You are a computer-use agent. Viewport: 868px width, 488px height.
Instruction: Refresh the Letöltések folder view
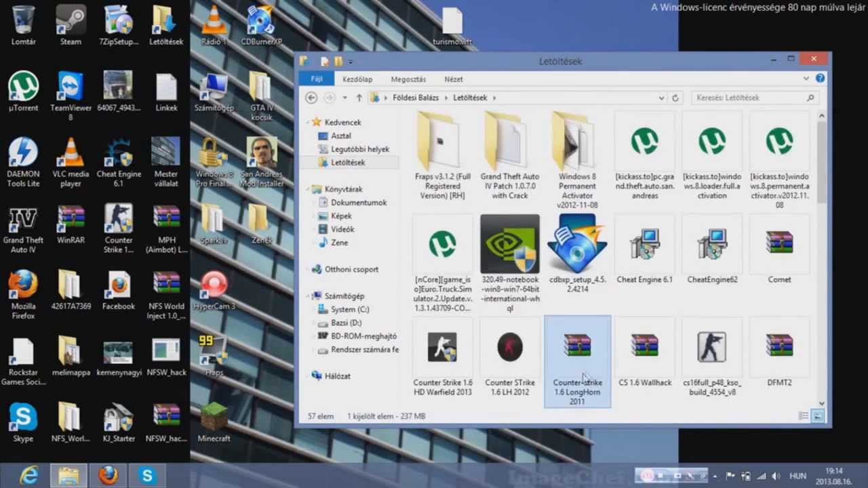(x=675, y=98)
